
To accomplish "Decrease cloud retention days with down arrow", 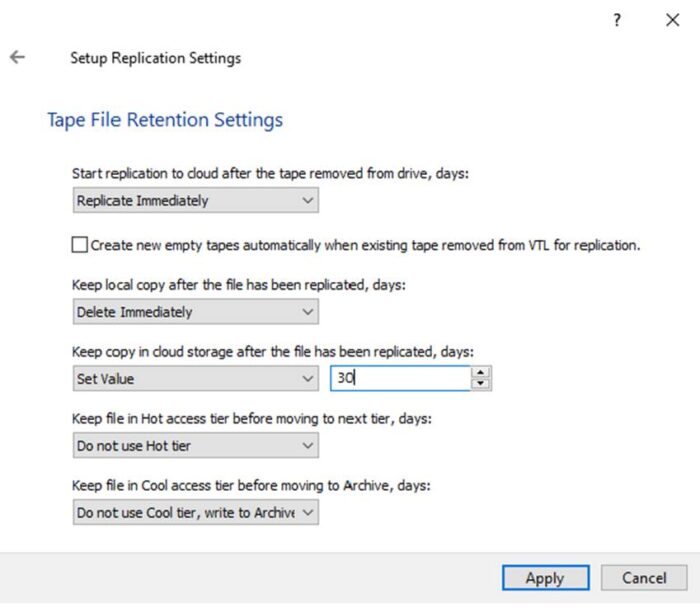I will (x=482, y=384).
